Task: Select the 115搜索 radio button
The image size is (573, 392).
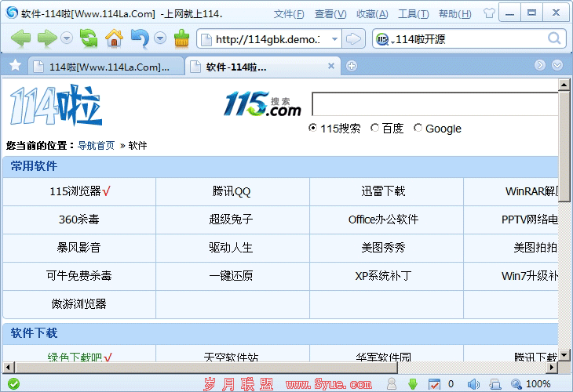Action: pos(312,128)
